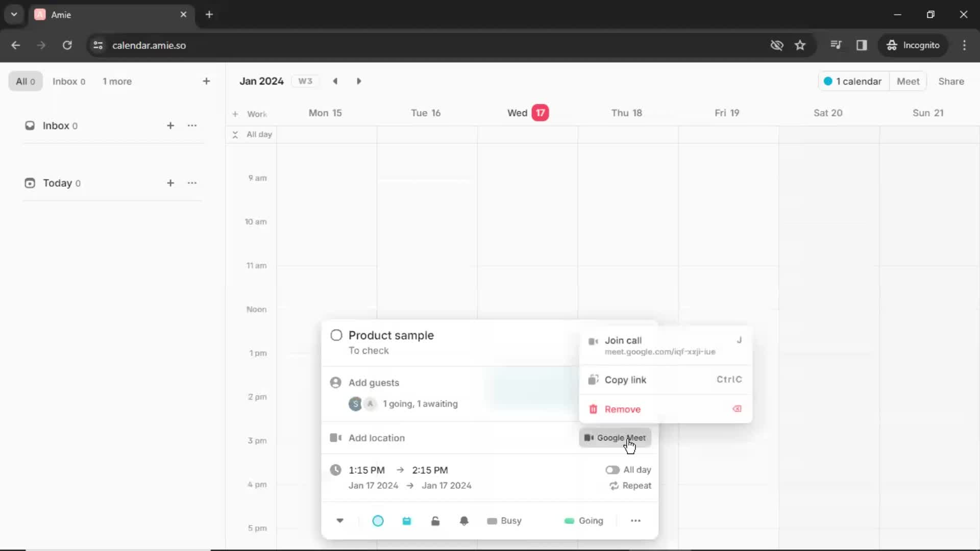Screen dimensions: 980x551
Task: Click the bell/notification icon on event
Action: pos(464,521)
